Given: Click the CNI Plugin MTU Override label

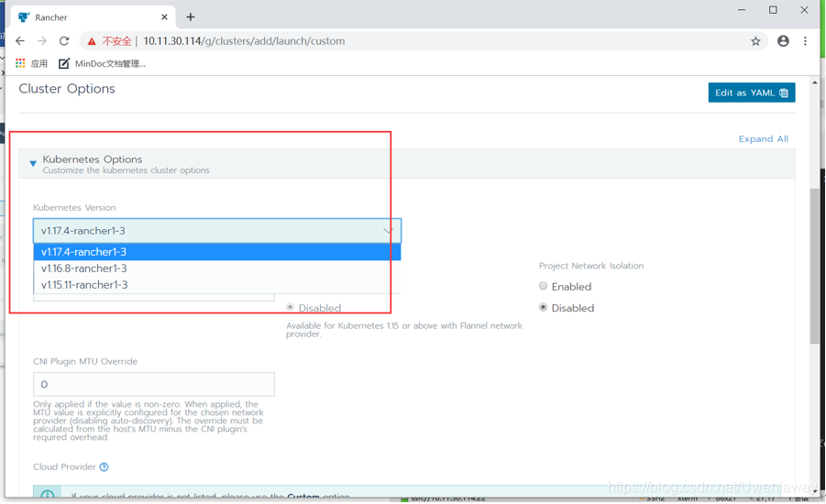Looking at the screenshot, I should 85,361.
